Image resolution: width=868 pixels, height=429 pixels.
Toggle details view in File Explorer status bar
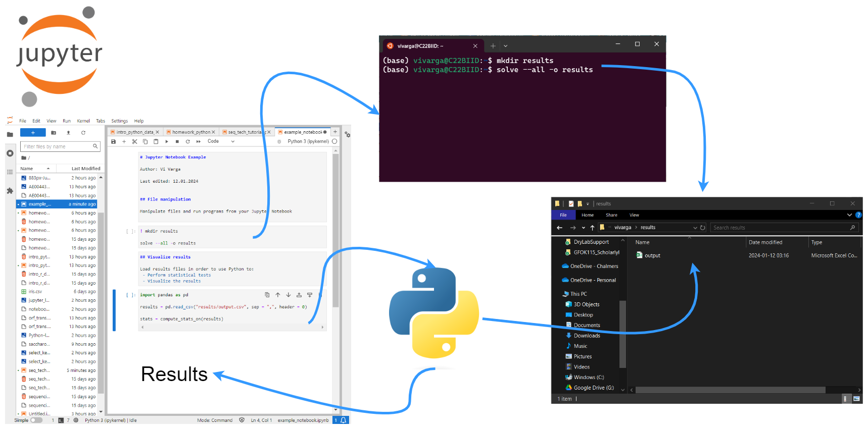click(845, 399)
